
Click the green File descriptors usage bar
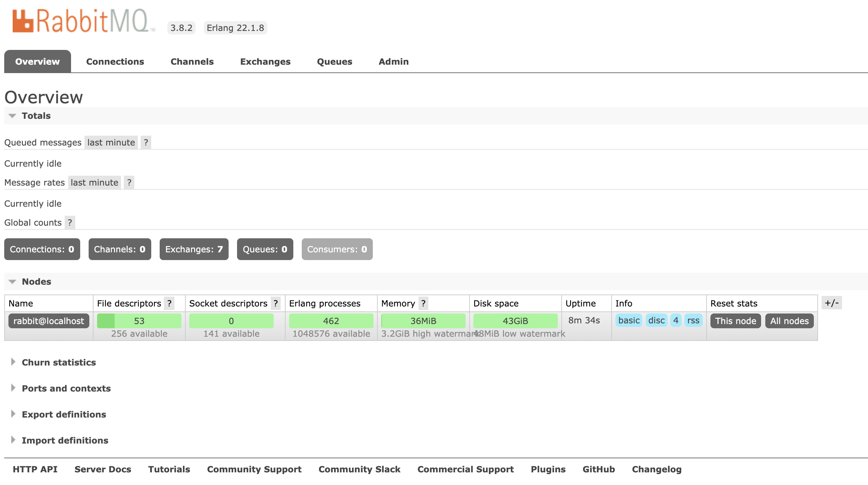139,321
